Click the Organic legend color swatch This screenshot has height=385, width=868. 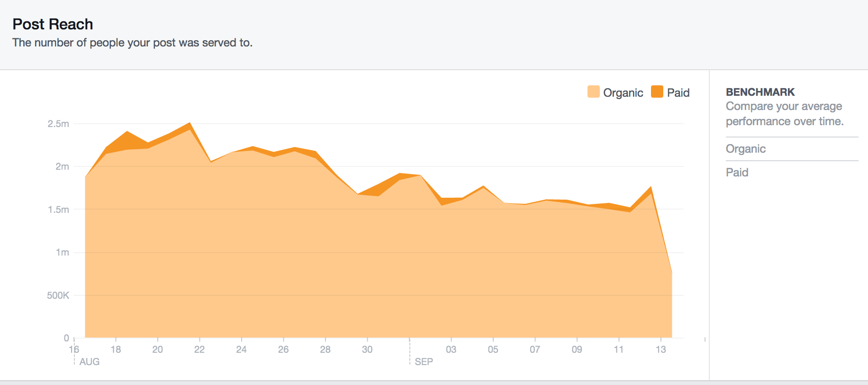[x=593, y=92]
